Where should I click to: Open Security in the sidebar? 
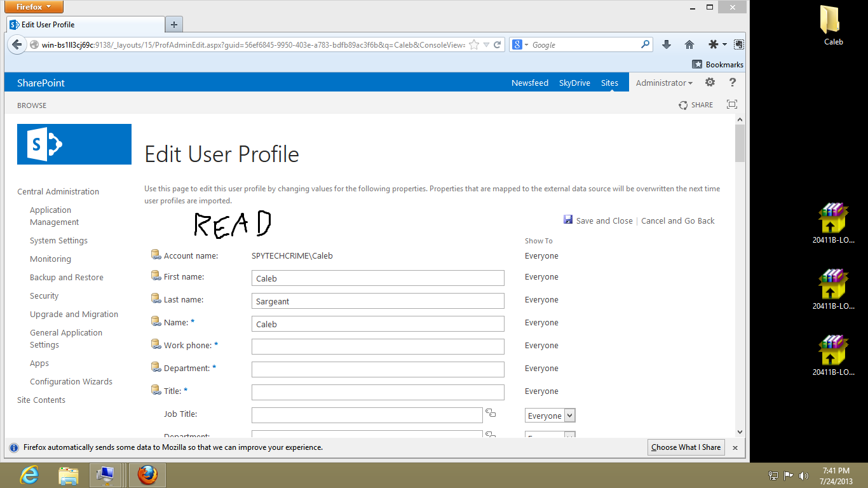(44, 295)
